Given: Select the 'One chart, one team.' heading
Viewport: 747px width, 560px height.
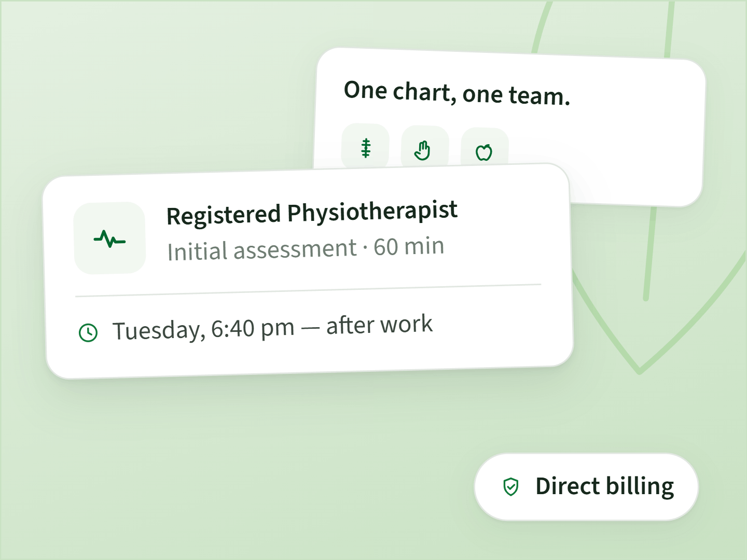Looking at the screenshot, I should point(457,93).
